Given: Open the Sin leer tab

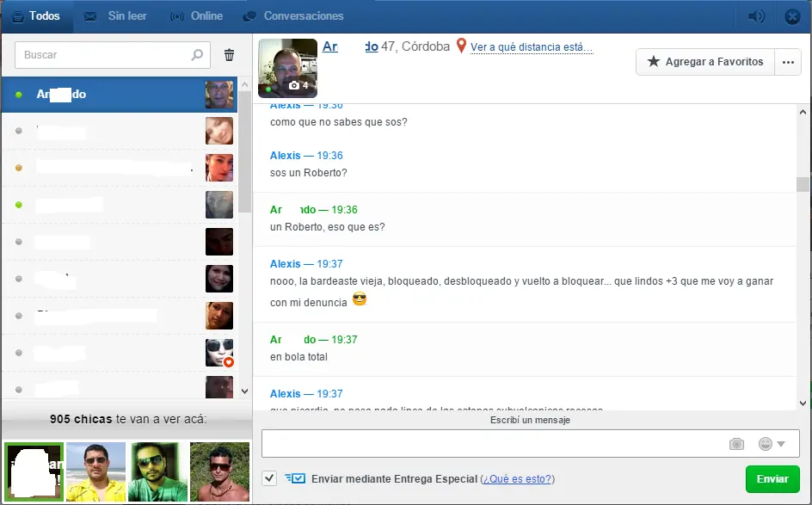Looking at the screenshot, I should (115, 16).
